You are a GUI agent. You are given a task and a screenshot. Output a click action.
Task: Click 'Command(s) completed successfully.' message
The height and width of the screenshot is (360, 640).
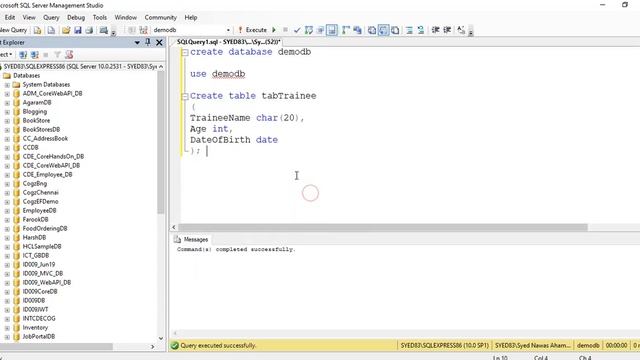pyautogui.click(x=236, y=249)
